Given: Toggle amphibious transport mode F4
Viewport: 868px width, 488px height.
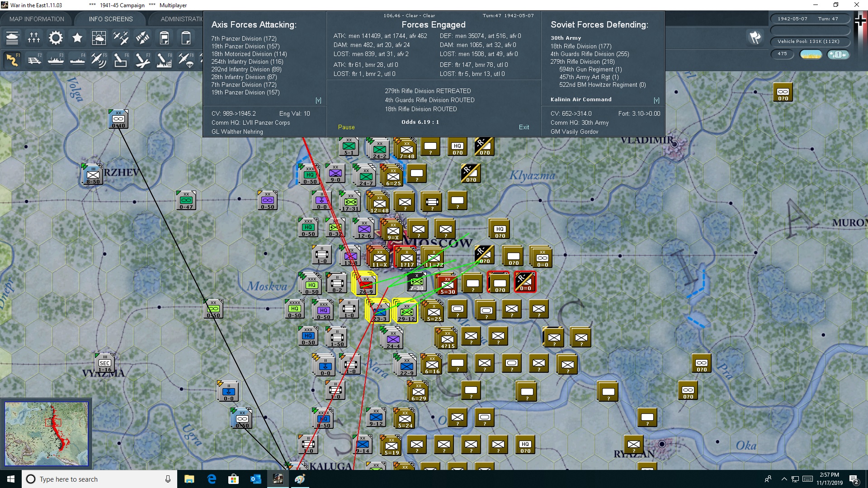Looking at the screenshot, I should (x=78, y=60).
